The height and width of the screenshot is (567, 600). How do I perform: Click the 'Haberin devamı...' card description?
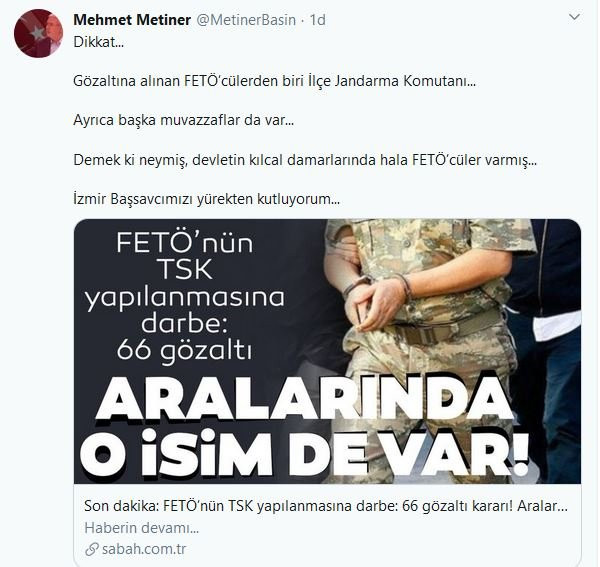(x=142, y=528)
